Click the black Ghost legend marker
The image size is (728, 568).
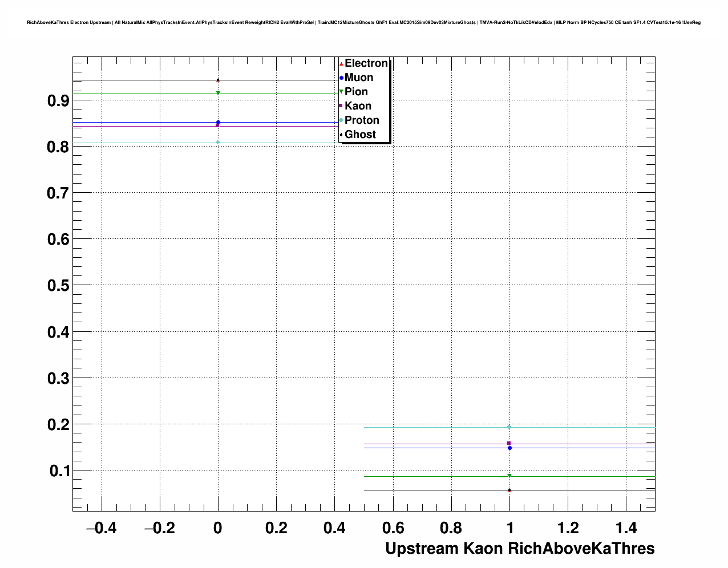341,135
